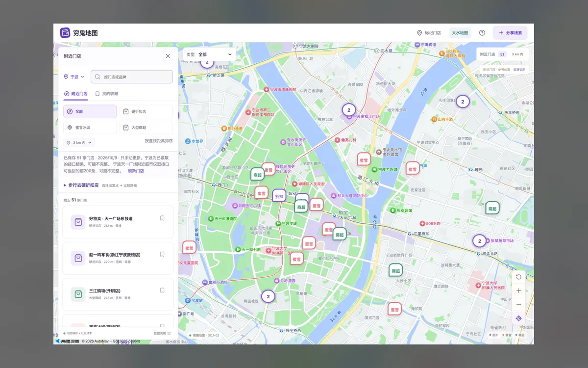
Task: Open the 3 km 内 radius dropdown
Action: 79,143
